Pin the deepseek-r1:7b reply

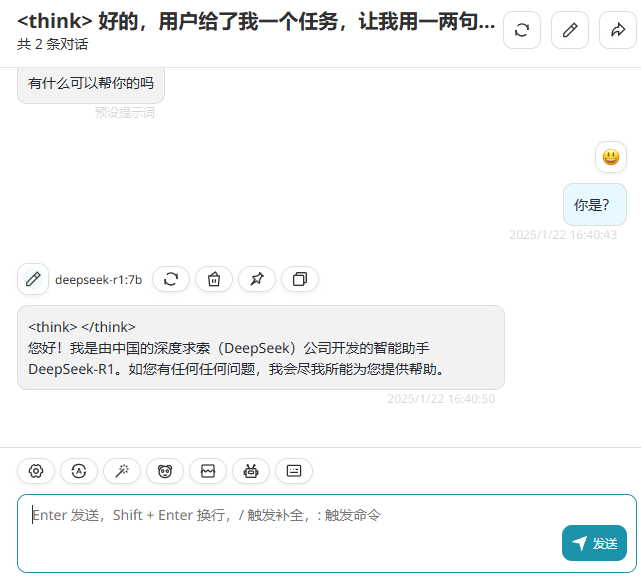[257, 279]
